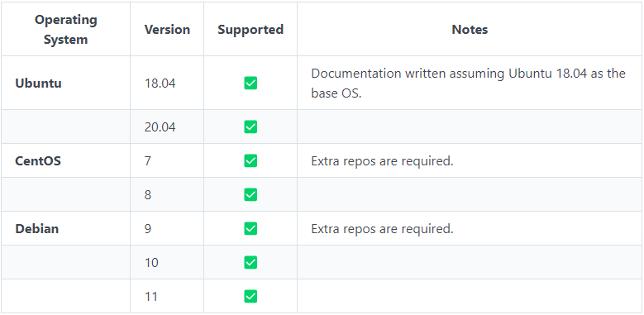Click the supported checkmark for Debian 11
644x315 pixels.
250,296
